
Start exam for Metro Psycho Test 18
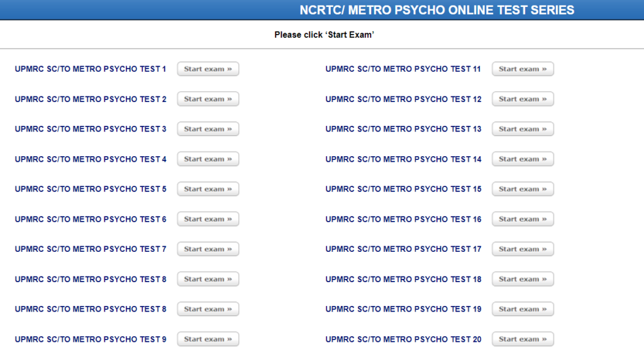523,280
